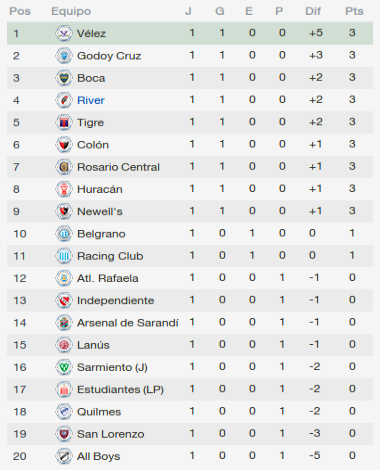Select the San Lorenzo crest icon
Viewport: 380px width, 470px height.
[64, 434]
